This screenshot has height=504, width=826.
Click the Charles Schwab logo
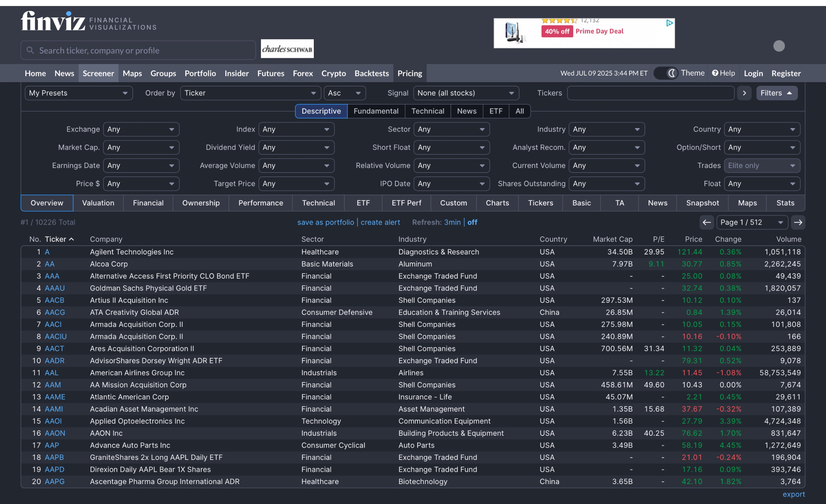[287, 49]
